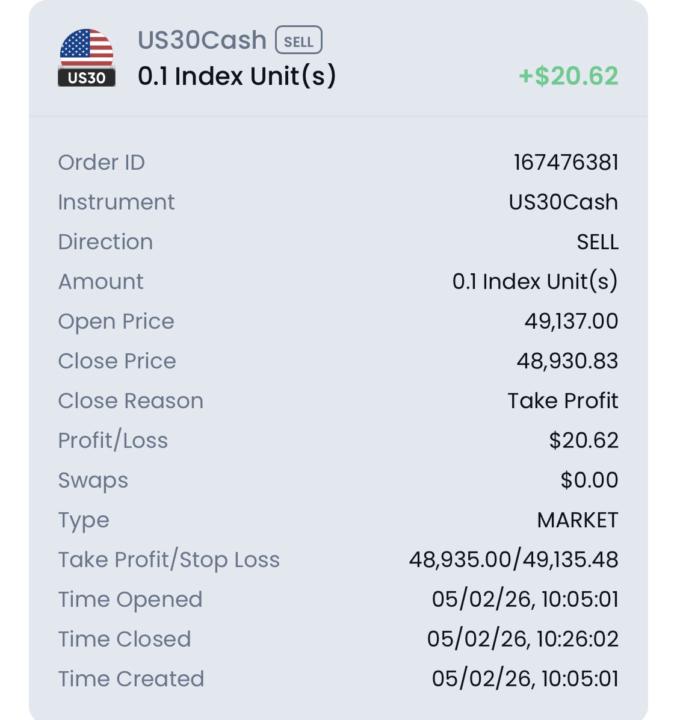Tap the 0.1 Index Unit(s) header subtitle
Viewport: 677px width, 720px height.
point(237,76)
